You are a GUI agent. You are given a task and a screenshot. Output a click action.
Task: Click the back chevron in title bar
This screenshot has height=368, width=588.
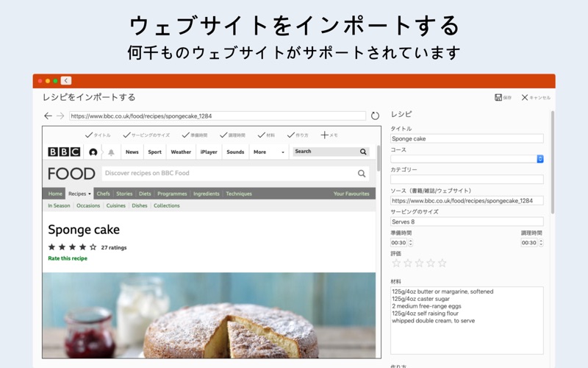pos(66,81)
